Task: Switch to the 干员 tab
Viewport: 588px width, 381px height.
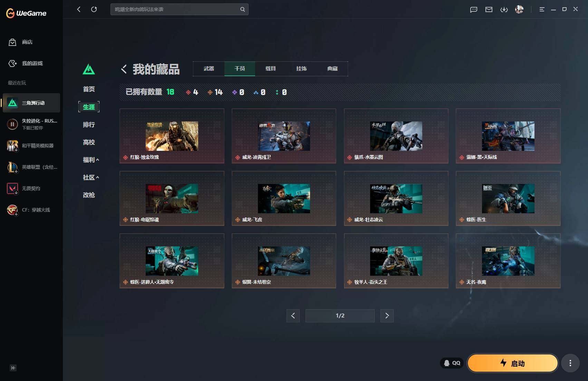Action: coord(240,69)
